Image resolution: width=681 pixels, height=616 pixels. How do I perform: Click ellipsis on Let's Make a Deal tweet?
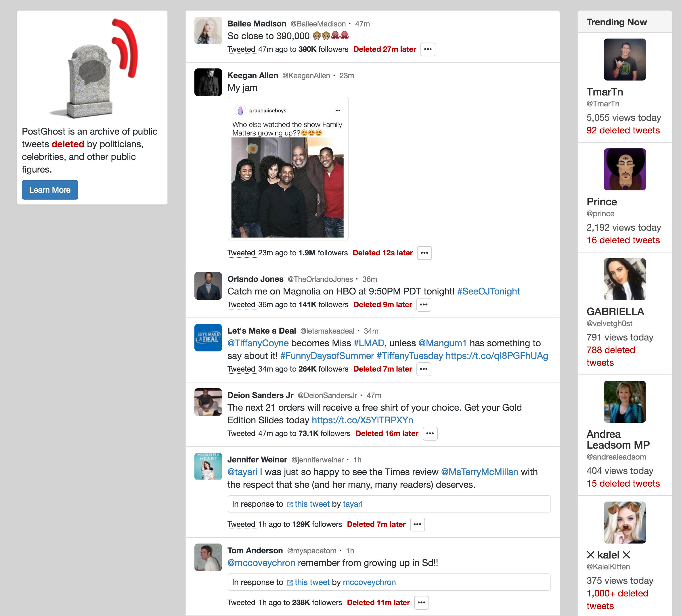424,369
